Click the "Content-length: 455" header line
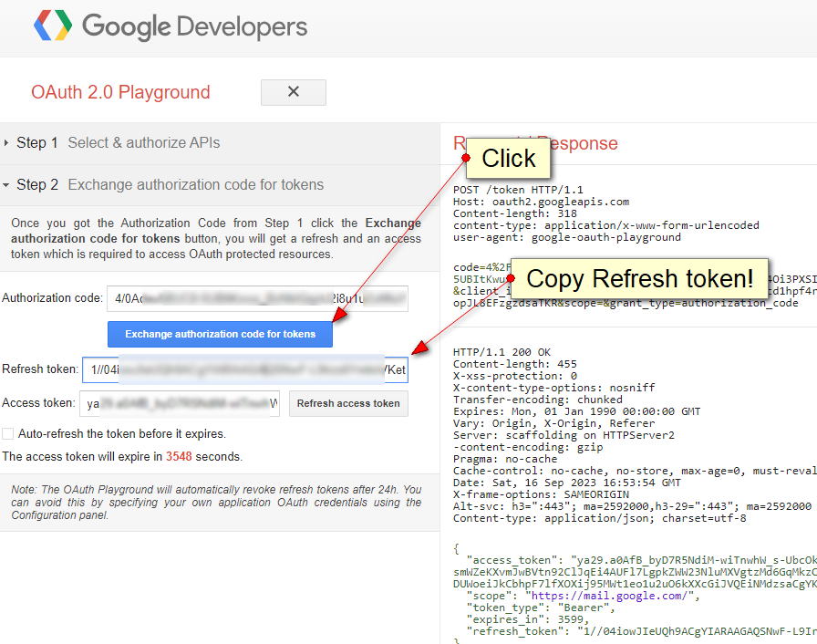Screen dimensions: 817x644 515,364
